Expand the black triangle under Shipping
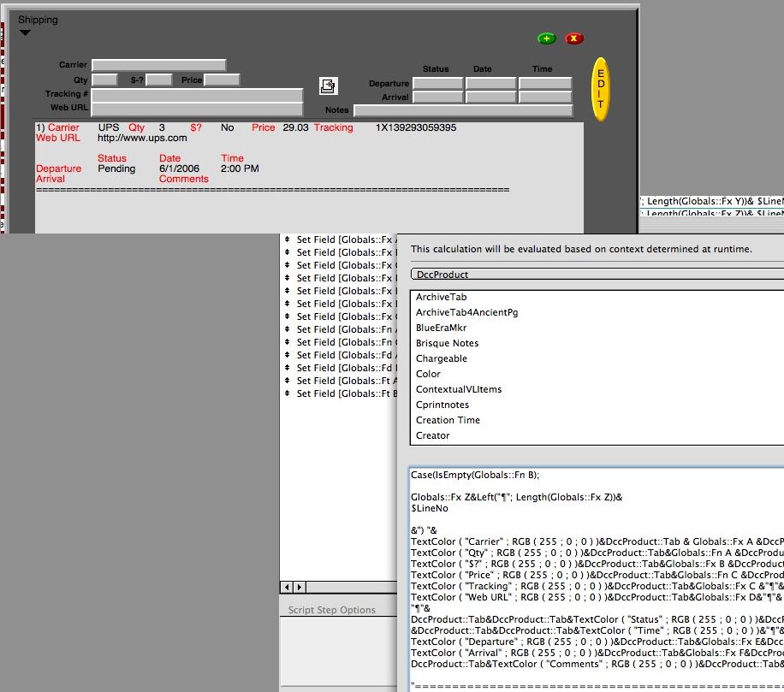This screenshot has width=784, height=692. point(25,33)
